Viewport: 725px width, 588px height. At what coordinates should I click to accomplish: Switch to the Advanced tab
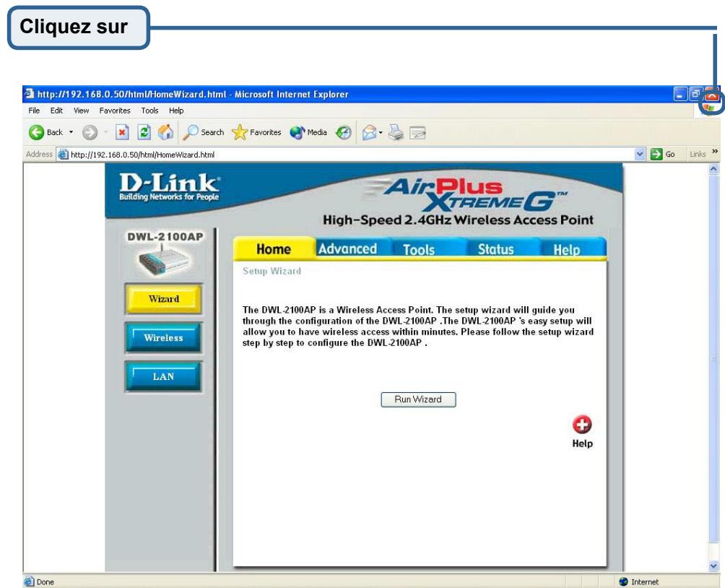pyautogui.click(x=348, y=249)
